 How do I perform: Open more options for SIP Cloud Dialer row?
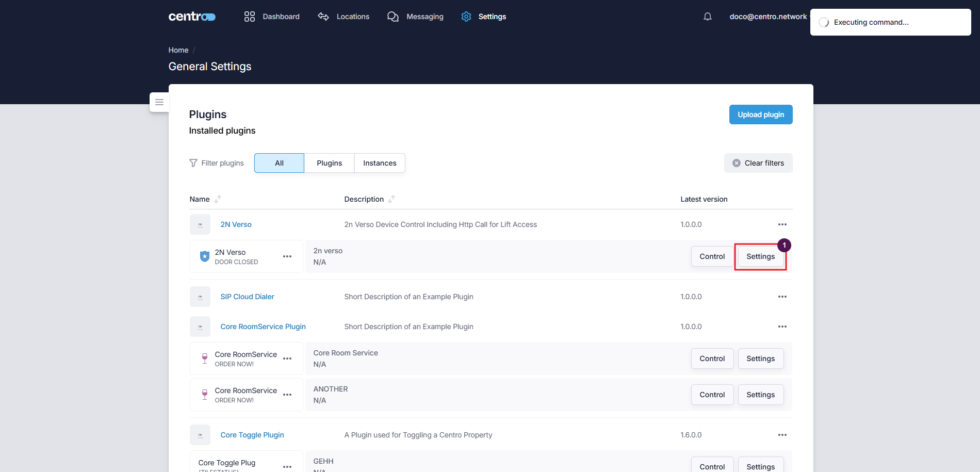(782, 297)
